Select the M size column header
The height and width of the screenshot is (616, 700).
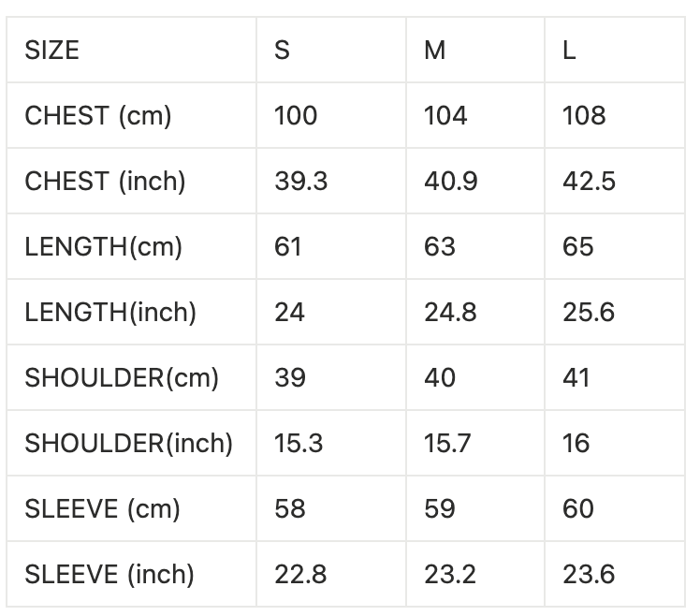pyautogui.click(x=435, y=50)
